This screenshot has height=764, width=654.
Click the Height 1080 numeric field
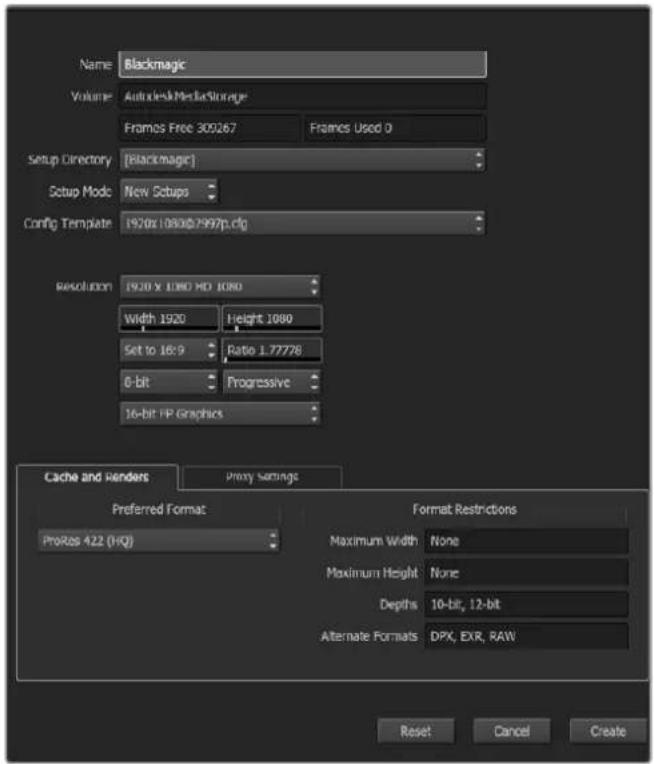pyautogui.click(x=272, y=319)
